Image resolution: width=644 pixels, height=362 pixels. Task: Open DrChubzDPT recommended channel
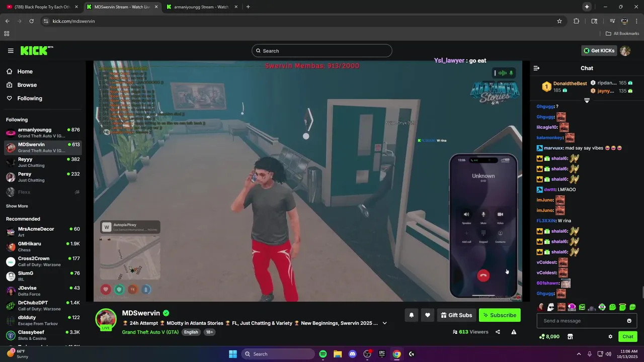43,306
